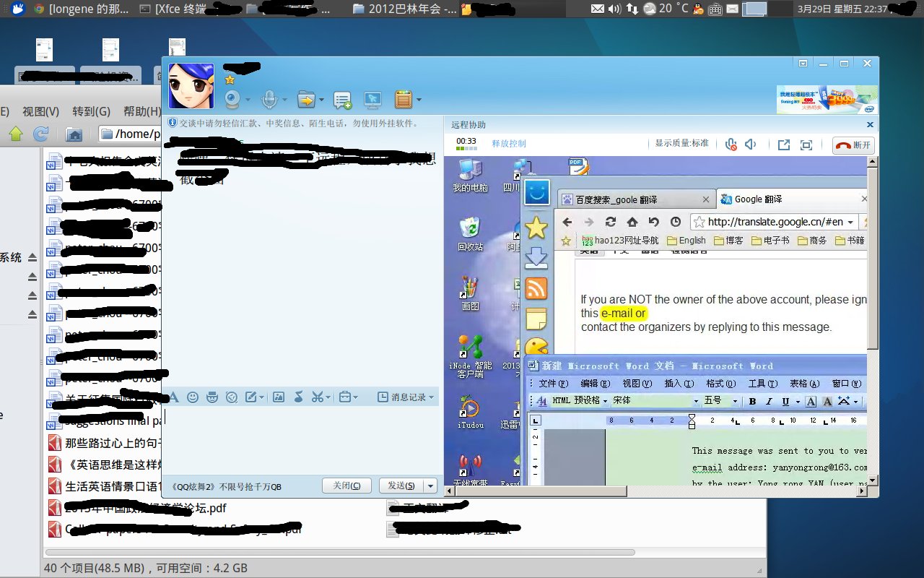This screenshot has height=578, width=924.
Task: Click the download arrow icon in remote sidebar
Action: (x=536, y=258)
